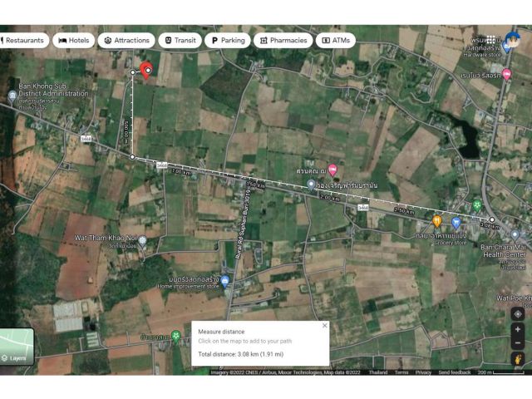The width and height of the screenshot is (532, 399).
Task: Select the pink hotel marker near สวนคุณ
Action: (332, 170)
